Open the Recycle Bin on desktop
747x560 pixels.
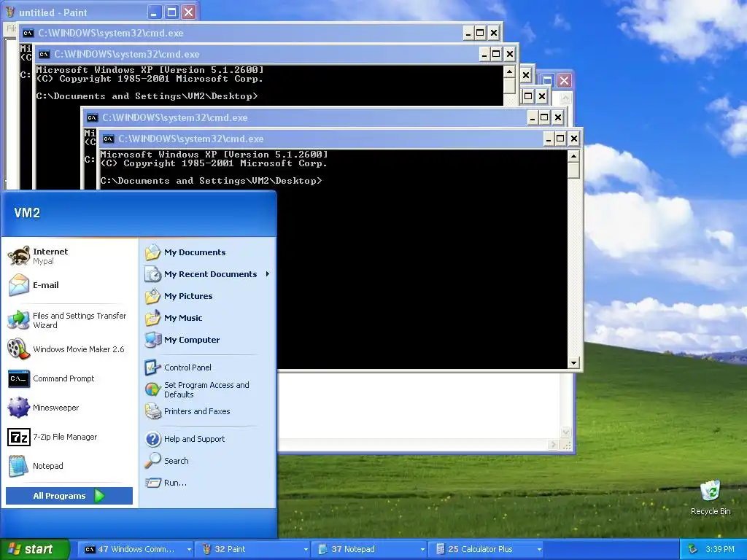pos(711,497)
